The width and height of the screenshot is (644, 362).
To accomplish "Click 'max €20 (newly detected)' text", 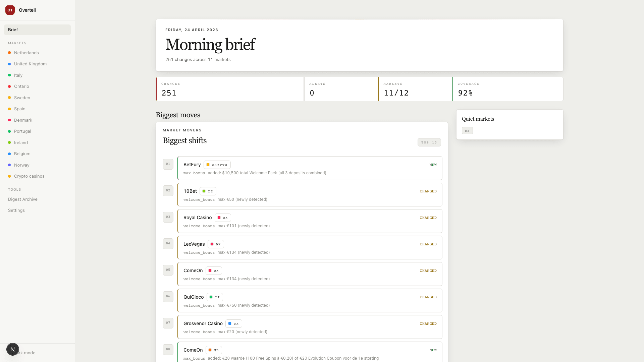I will click(243, 332).
